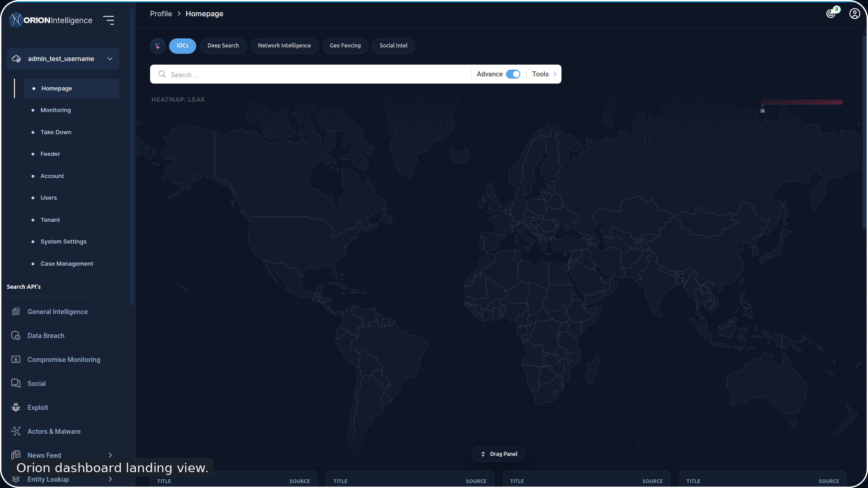The width and height of the screenshot is (868, 488).
Task: Click the Drag Panel arrows icon
Action: click(x=483, y=454)
